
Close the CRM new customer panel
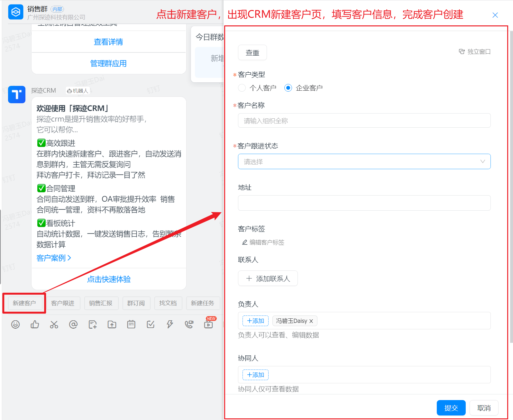495,15
